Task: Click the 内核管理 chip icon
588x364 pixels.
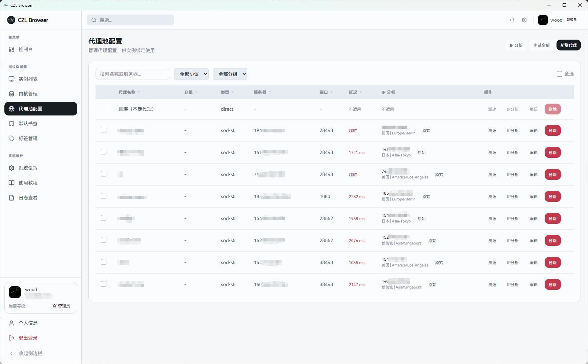Action: pyautogui.click(x=12, y=94)
